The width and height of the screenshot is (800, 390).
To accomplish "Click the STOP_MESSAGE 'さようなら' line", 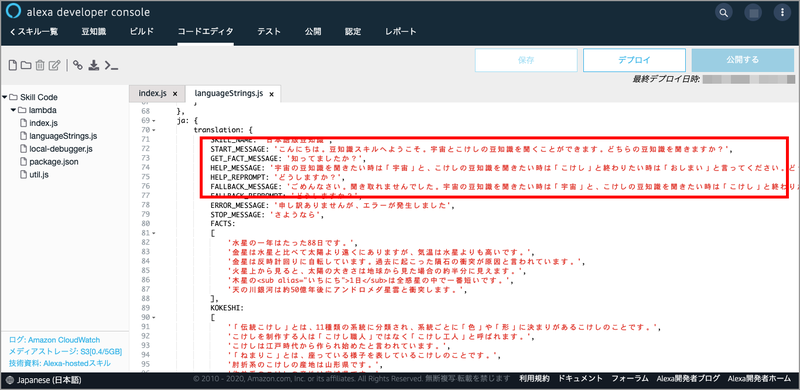I will tap(268, 215).
